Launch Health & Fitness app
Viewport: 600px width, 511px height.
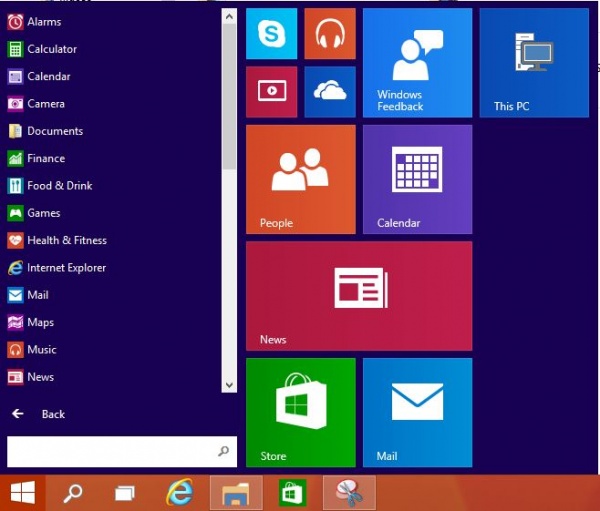(x=57, y=240)
